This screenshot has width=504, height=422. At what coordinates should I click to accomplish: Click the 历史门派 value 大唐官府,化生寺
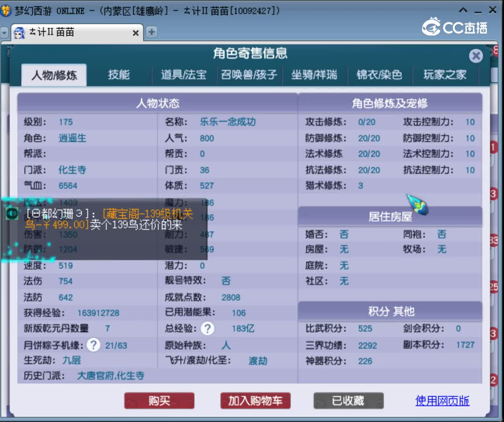click(x=111, y=376)
